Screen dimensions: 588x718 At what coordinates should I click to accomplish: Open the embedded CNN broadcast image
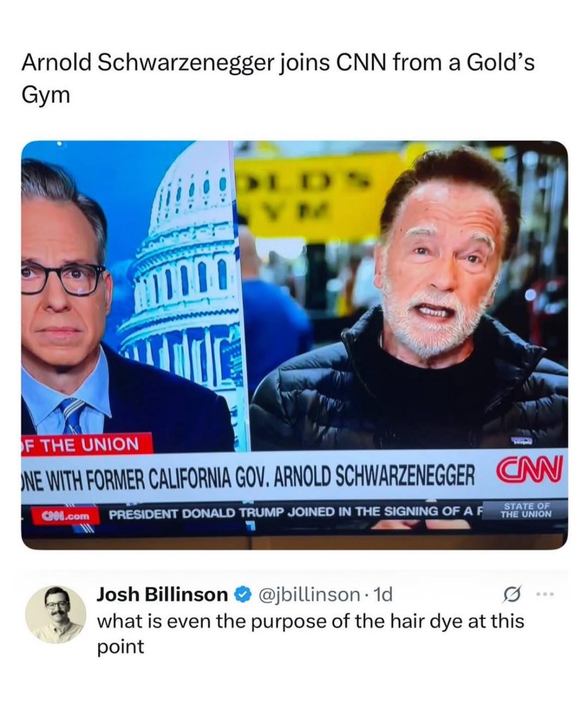tap(295, 344)
